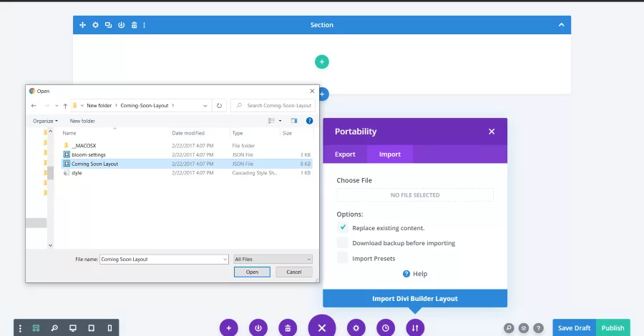Screen dimensions: 644x336
Task: Enable Download backup before importing
Action: click(x=343, y=242)
